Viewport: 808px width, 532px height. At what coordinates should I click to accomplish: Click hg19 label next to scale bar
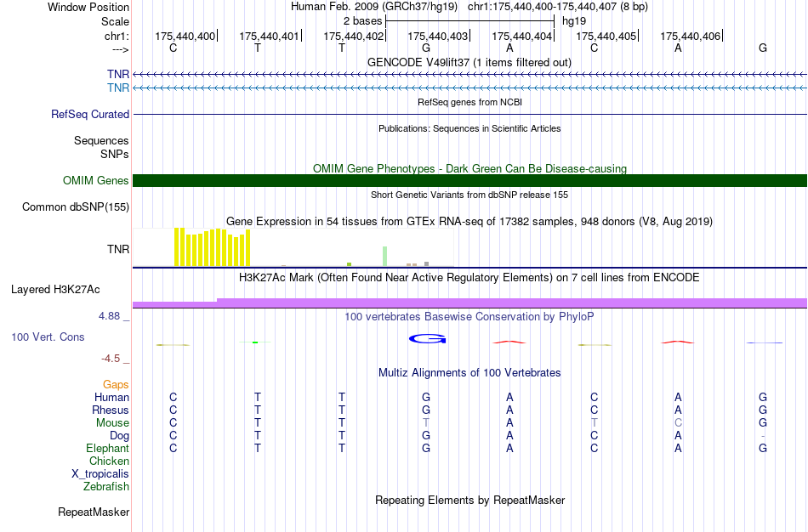[573, 21]
